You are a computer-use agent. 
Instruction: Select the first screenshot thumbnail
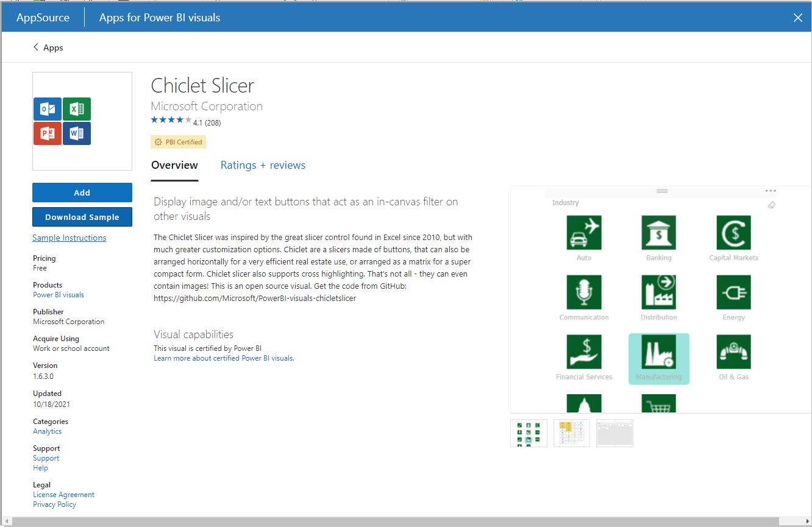coord(529,433)
